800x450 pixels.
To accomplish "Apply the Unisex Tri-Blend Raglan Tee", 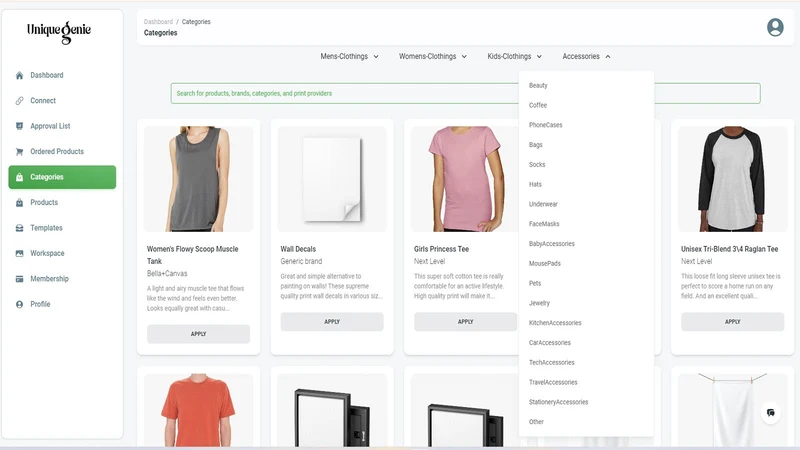I will pyautogui.click(x=732, y=322).
